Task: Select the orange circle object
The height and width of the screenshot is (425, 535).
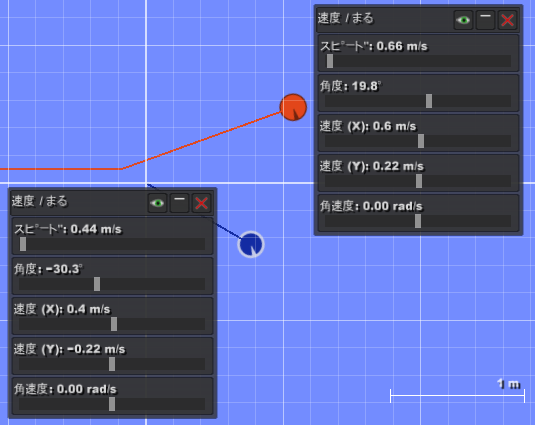Action: [x=293, y=107]
